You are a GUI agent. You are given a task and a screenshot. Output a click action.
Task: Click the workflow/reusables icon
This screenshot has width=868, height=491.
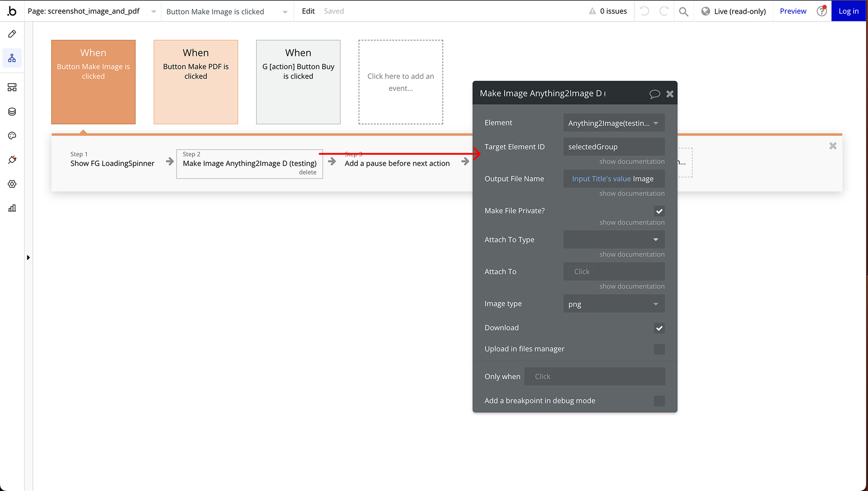point(13,58)
